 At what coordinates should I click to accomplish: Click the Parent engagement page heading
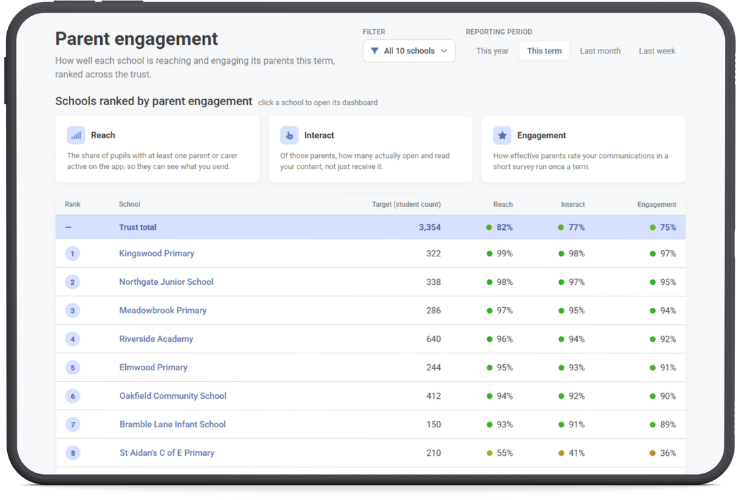coord(136,39)
